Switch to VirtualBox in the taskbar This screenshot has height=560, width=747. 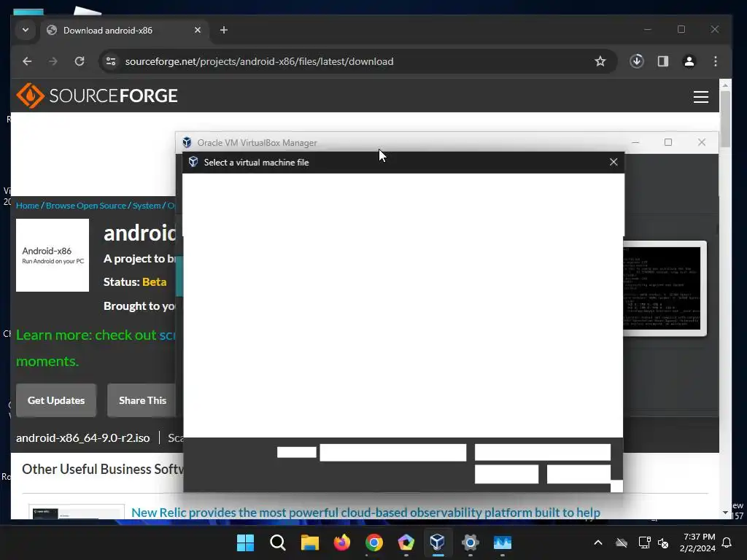click(x=438, y=542)
